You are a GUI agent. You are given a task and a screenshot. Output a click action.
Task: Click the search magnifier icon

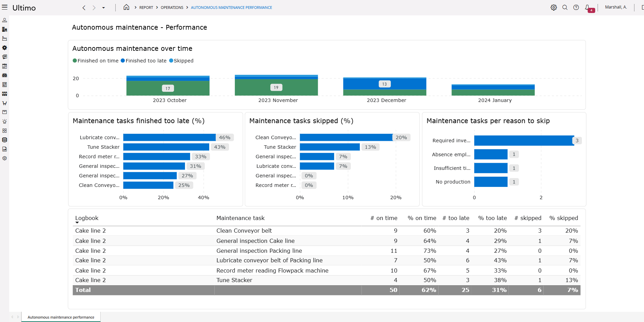click(x=565, y=7)
